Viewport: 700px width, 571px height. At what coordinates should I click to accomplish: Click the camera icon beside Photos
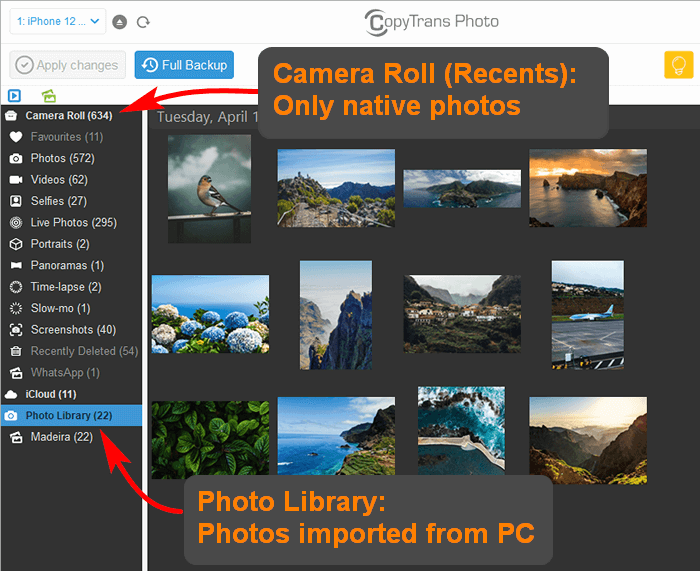[x=16, y=158]
